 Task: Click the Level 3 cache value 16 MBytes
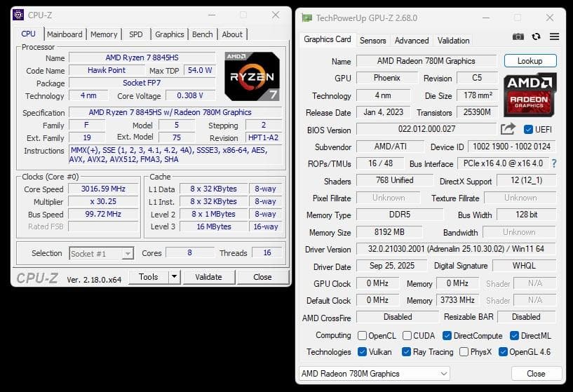214,227
